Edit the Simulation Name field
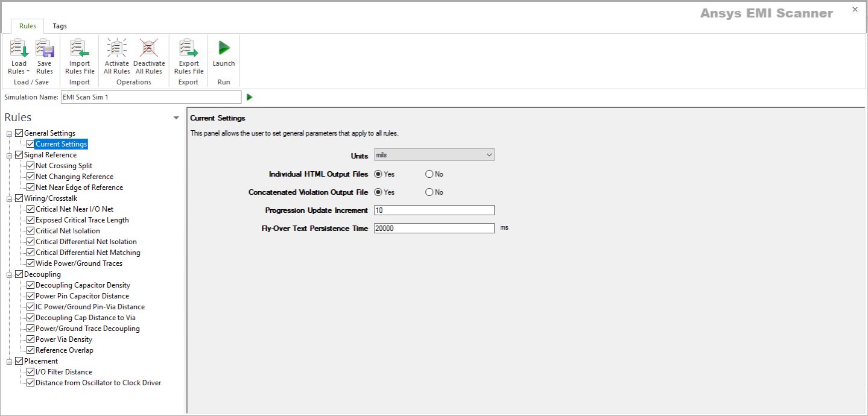The width and height of the screenshot is (868, 416). click(x=151, y=96)
